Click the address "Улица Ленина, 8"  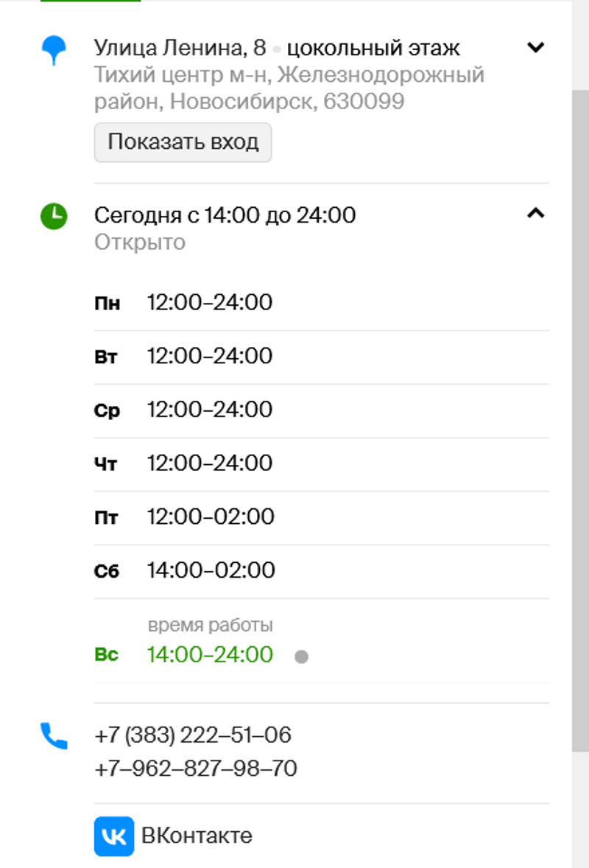pos(180,49)
